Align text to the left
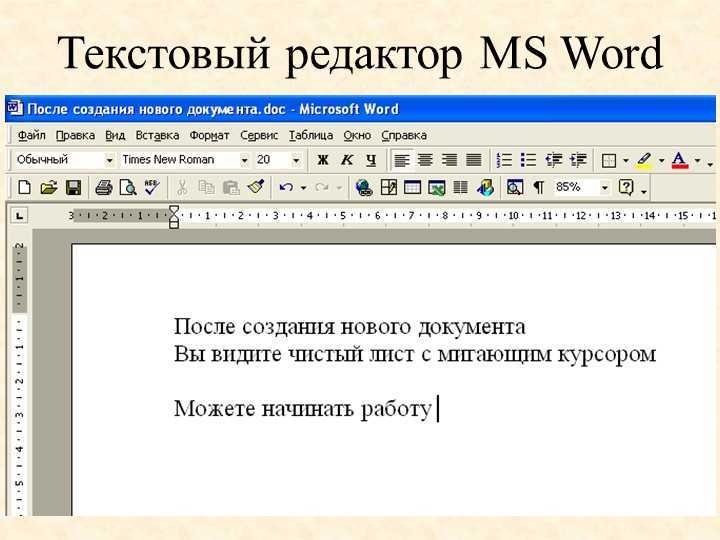This screenshot has height=540, width=720. pos(401,160)
